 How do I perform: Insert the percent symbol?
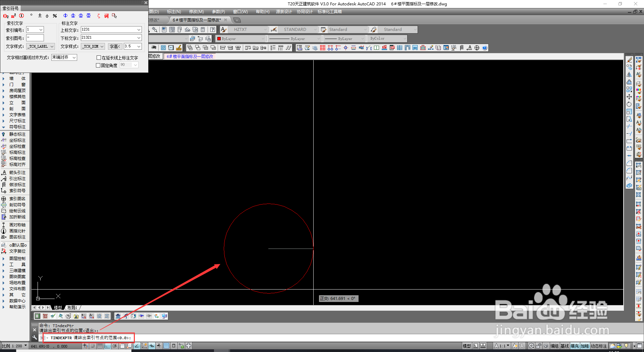coord(55,16)
